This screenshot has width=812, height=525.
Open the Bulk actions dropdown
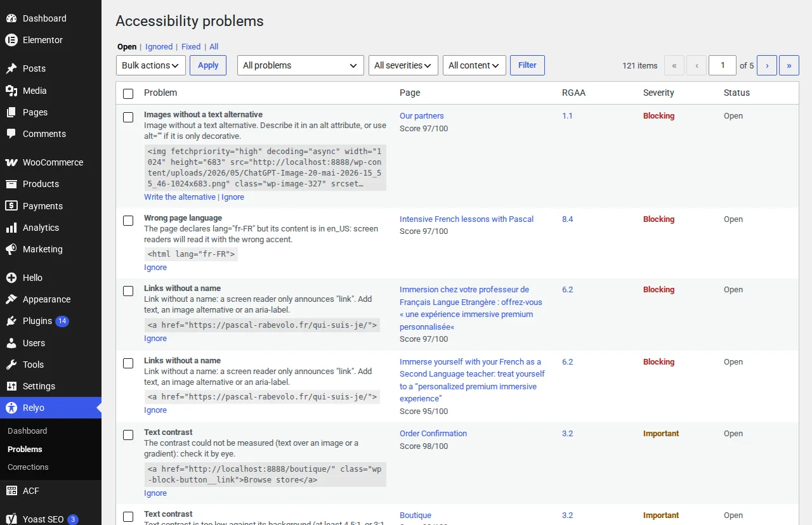coord(151,65)
